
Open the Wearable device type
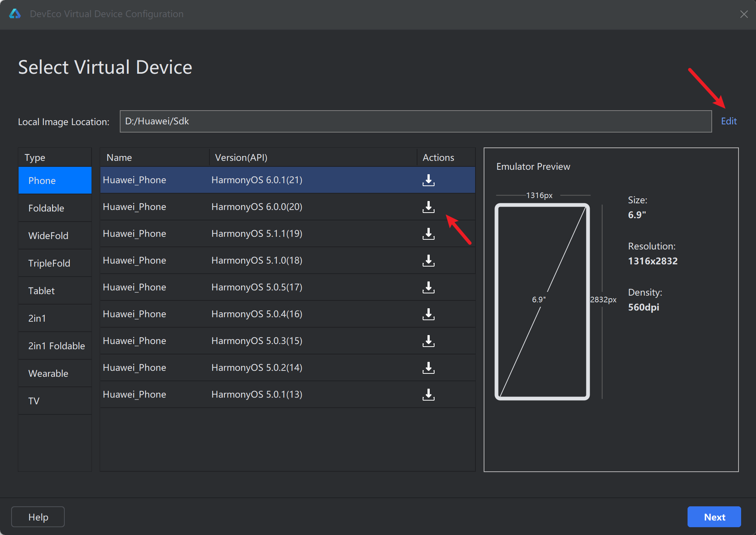48,373
